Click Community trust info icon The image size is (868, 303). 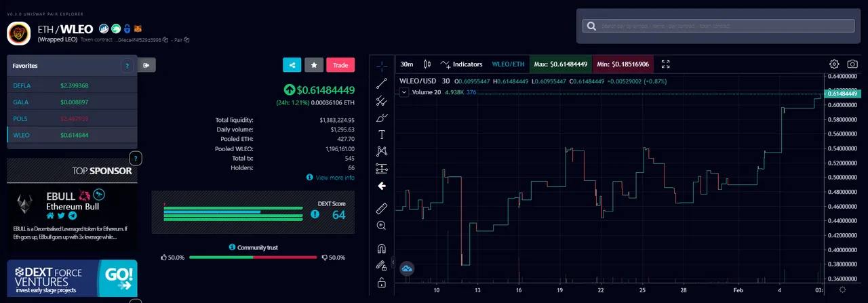click(232, 247)
